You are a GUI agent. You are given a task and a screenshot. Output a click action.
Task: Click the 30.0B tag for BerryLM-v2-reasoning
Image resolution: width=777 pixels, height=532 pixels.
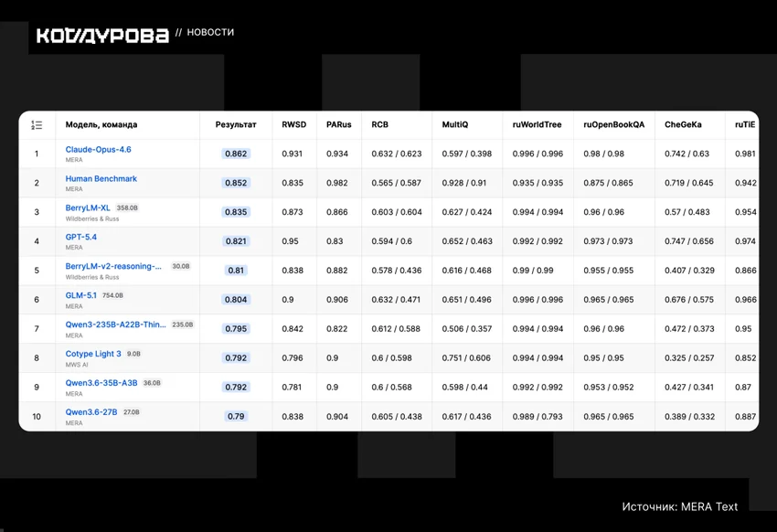click(x=181, y=267)
